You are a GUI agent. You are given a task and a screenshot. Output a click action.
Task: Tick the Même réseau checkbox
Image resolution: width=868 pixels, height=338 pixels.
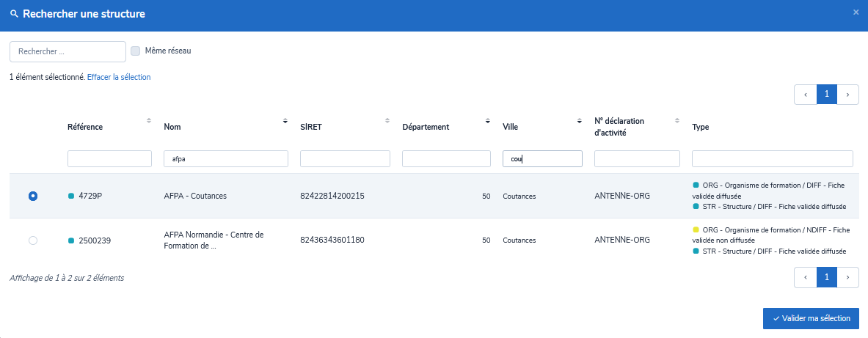click(136, 51)
